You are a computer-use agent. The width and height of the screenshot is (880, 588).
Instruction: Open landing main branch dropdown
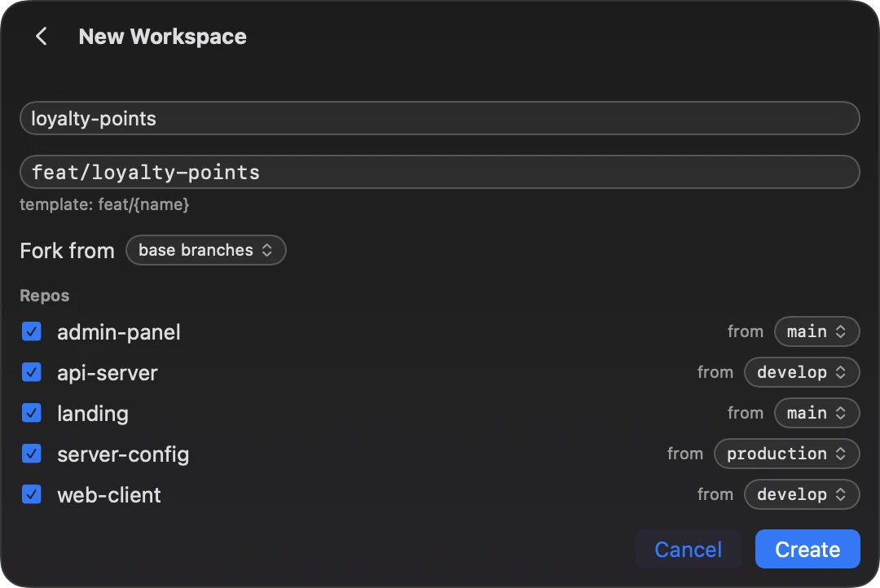point(816,413)
